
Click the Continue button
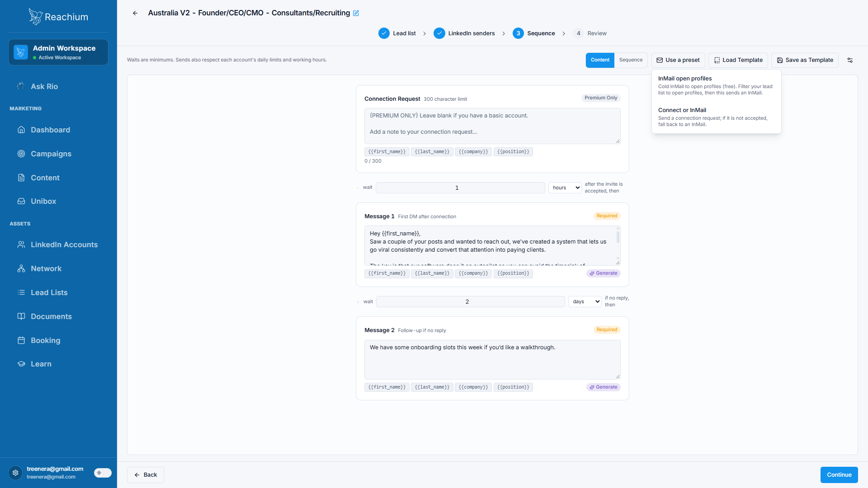(x=839, y=475)
